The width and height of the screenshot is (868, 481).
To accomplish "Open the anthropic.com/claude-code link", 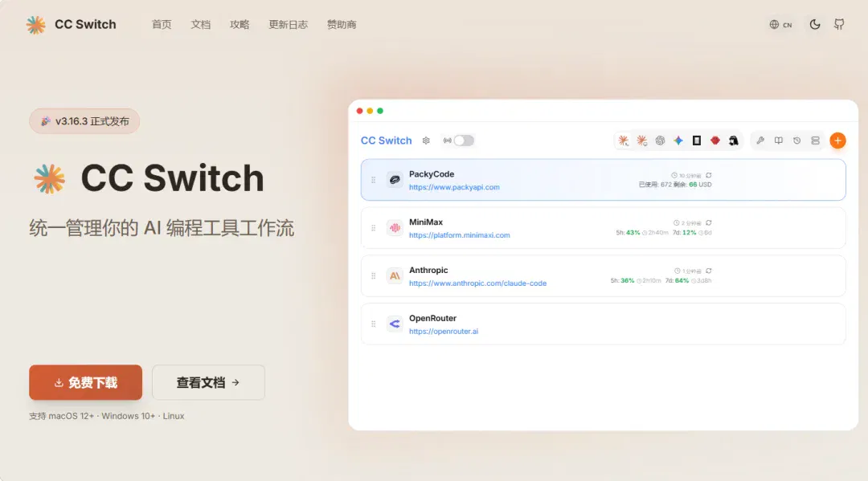I will pos(477,283).
